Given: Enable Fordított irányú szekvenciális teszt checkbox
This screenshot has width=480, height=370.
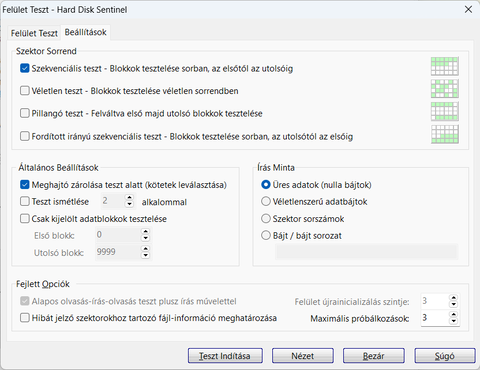Looking at the screenshot, I should point(25,136).
